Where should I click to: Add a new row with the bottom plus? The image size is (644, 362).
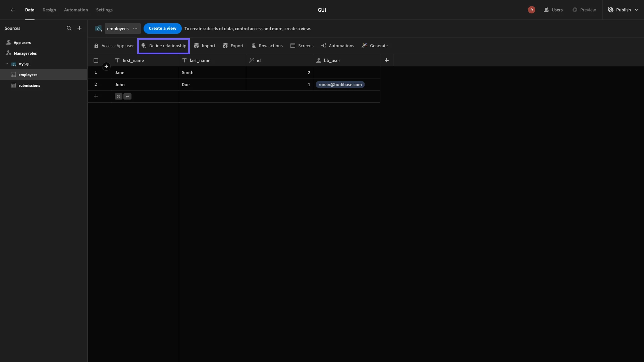pyautogui.click(x=96, y=97)
